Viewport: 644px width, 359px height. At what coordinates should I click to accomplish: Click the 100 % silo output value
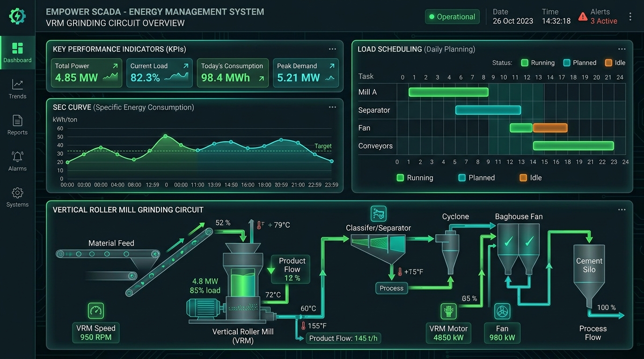(606, 308)
